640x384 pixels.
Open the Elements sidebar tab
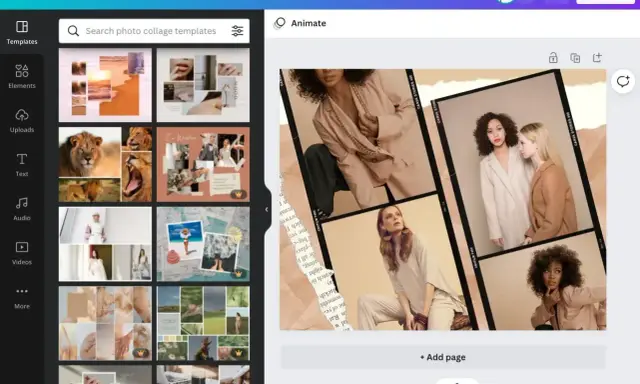[x=22, y=77]
